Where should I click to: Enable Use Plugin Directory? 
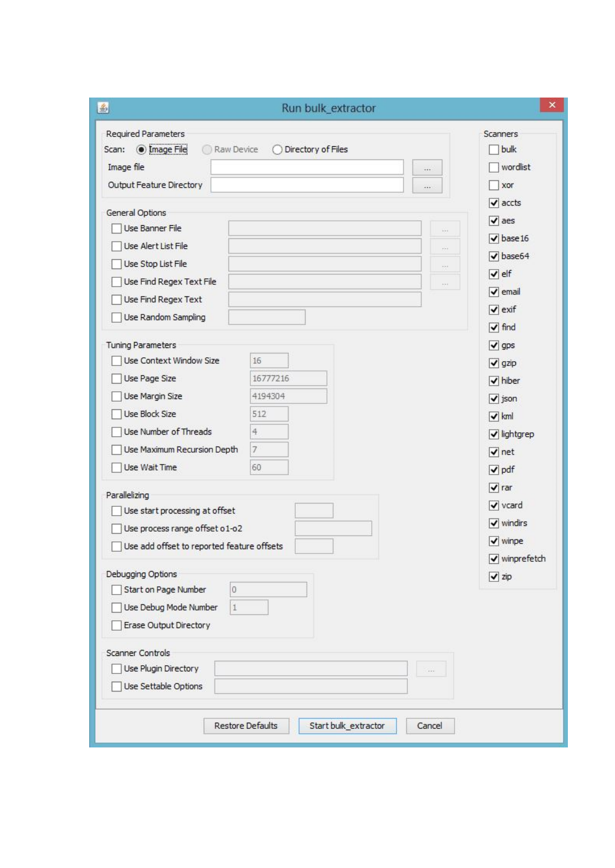(116, 669)
